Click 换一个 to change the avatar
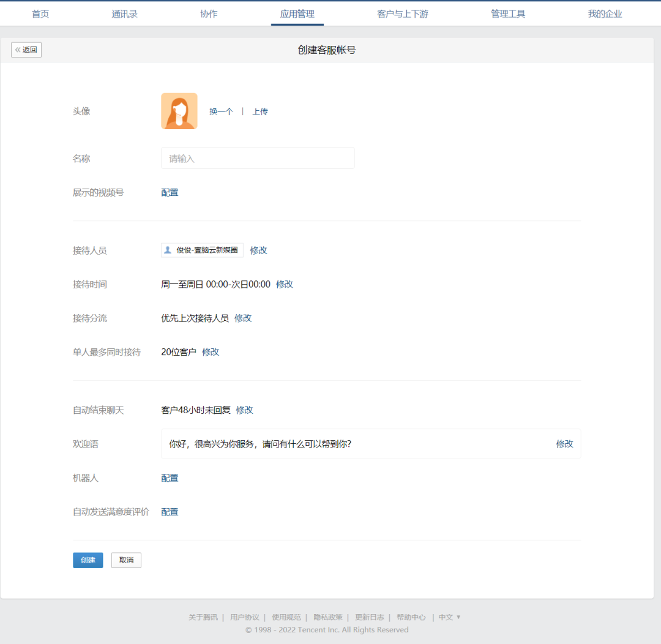 click(x=221, y=111)
